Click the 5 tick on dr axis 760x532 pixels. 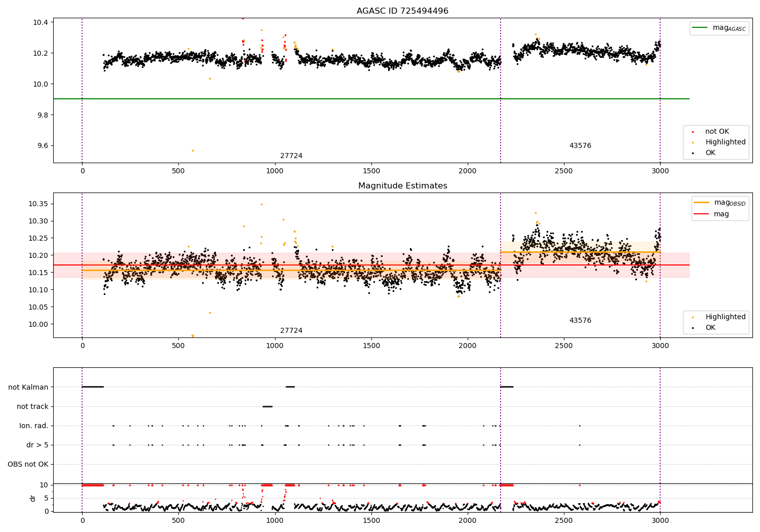[47, 498]
